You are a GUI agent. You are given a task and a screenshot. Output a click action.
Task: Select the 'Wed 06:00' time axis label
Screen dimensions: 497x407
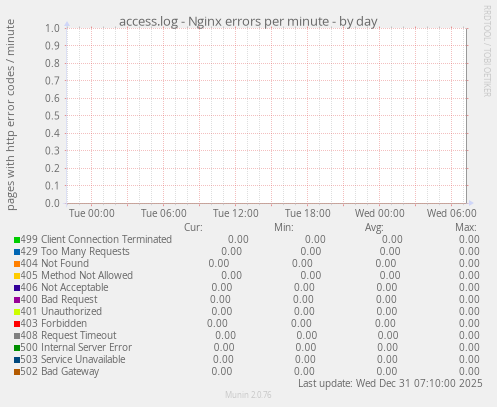tap(452, 213)
